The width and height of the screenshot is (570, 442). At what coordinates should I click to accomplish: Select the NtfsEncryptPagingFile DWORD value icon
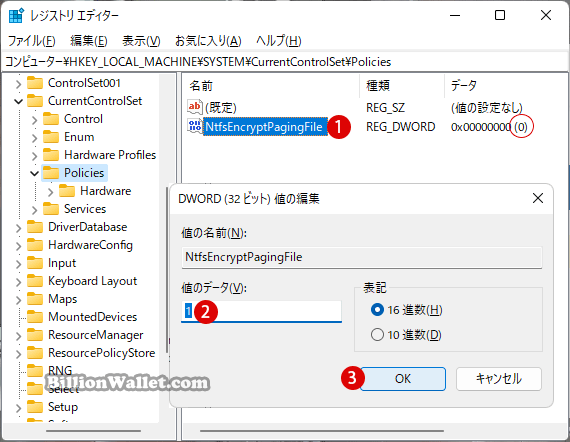[x=194, y=126]
